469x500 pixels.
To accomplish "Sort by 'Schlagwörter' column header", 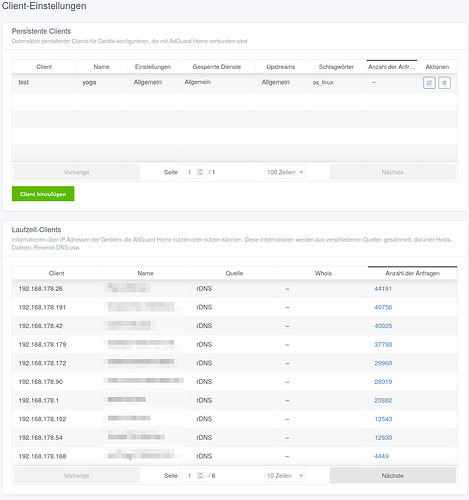I will (336, 67).
